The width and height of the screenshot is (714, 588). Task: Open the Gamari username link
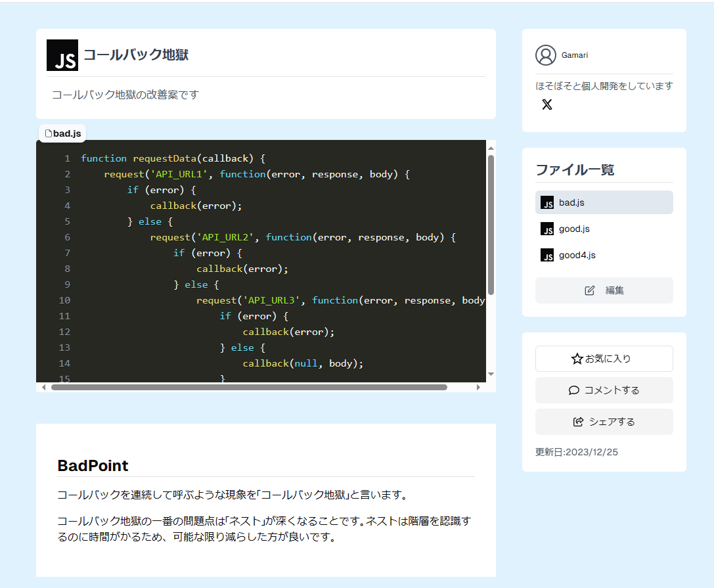(574, 55)
